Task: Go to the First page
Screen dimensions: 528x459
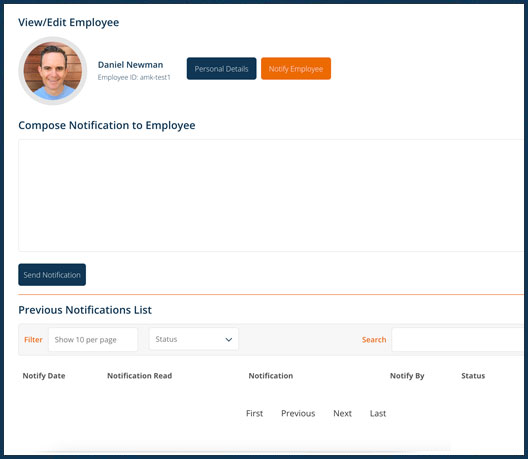Action: [254, 413]
